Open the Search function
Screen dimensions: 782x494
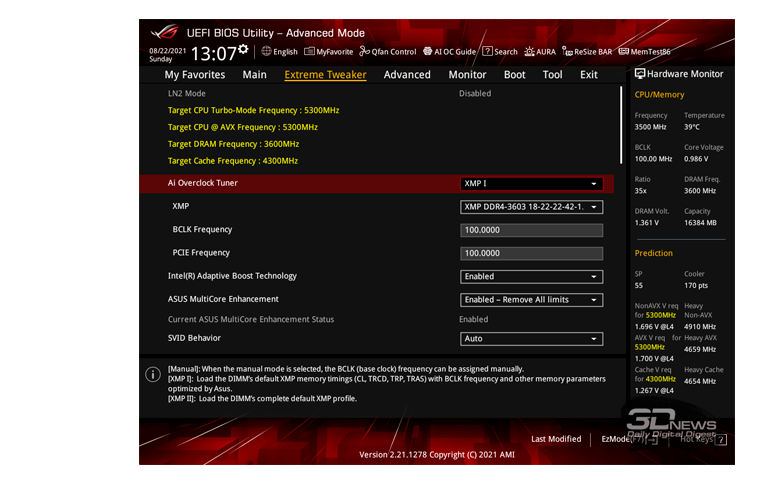point(500,52)
